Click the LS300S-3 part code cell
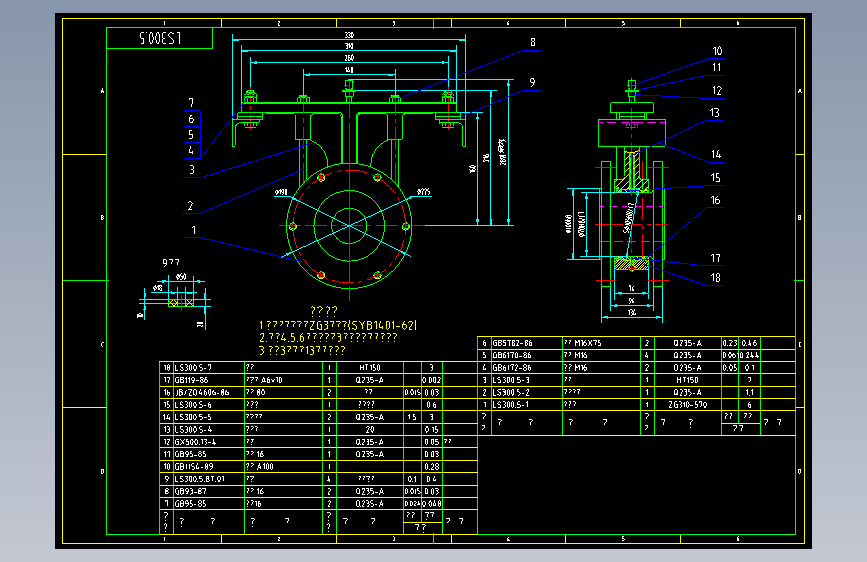867x562 pixels. click(526, 380)
